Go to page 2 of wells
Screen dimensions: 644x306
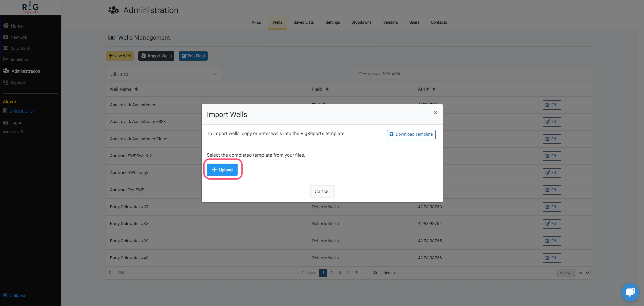[332, 273]
